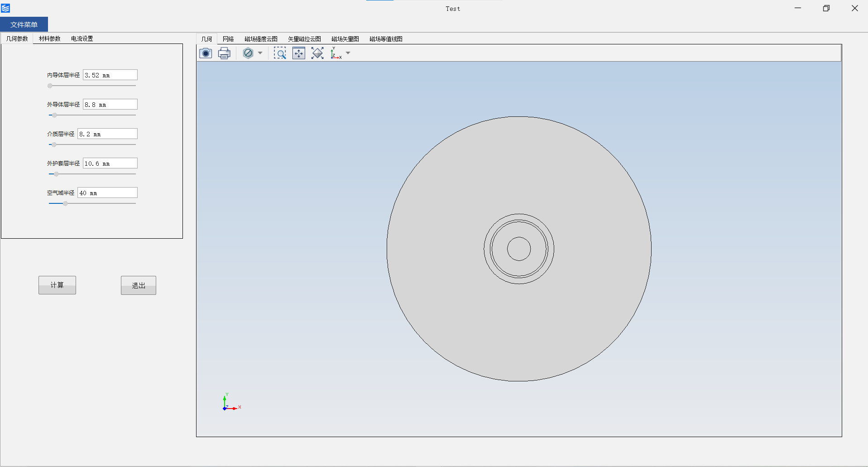Click the coordinate axis triad in viewport
This screenshot has width=868, height=467.
(x=231, y=402)
